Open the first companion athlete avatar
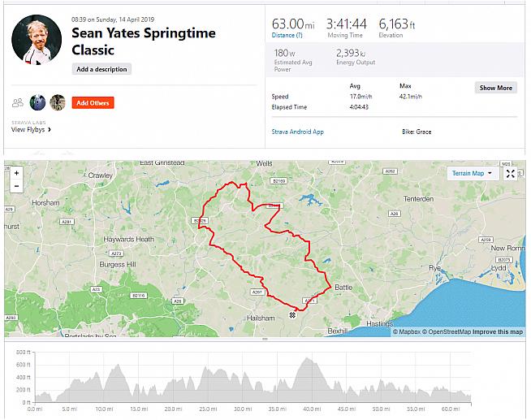 coord(37,102)
